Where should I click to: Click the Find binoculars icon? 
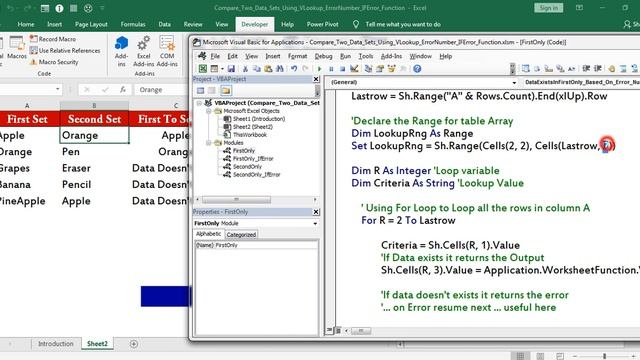280,69
